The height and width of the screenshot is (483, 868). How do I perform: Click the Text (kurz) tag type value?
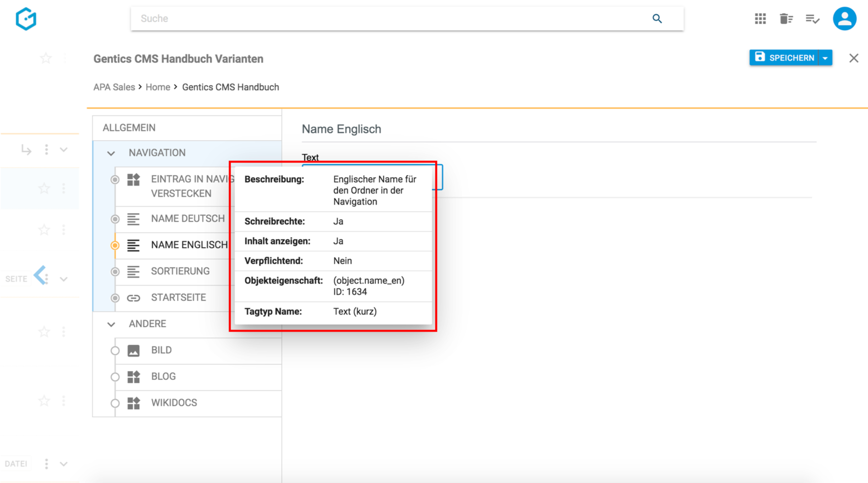pos(355,311)
